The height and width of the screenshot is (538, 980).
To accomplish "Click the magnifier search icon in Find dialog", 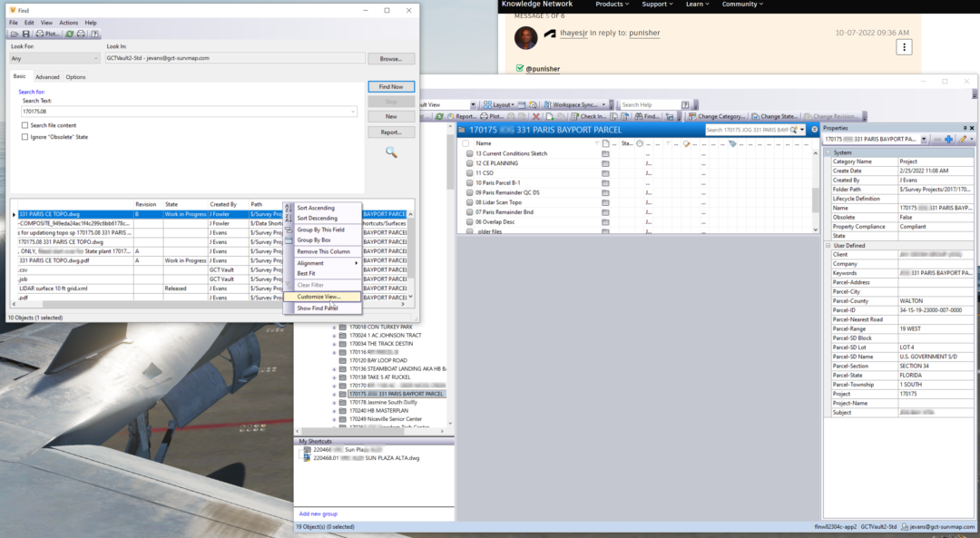I will (391, 152).
